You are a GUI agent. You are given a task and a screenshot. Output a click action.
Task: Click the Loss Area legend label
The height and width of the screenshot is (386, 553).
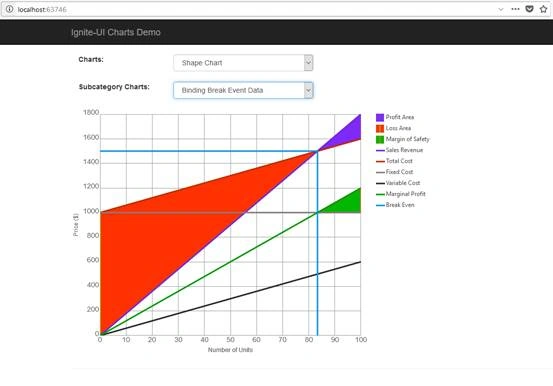(x=398, y=128)
